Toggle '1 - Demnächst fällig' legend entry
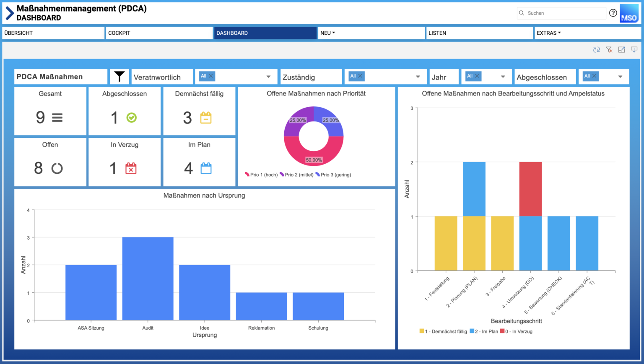This screenshot has width=644, height=364. point(443,331)
